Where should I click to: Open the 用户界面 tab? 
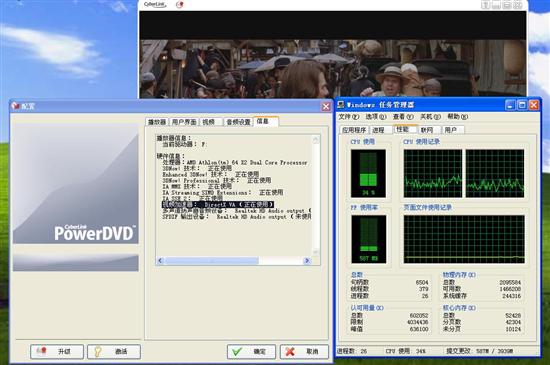click(x=184, y=122)
